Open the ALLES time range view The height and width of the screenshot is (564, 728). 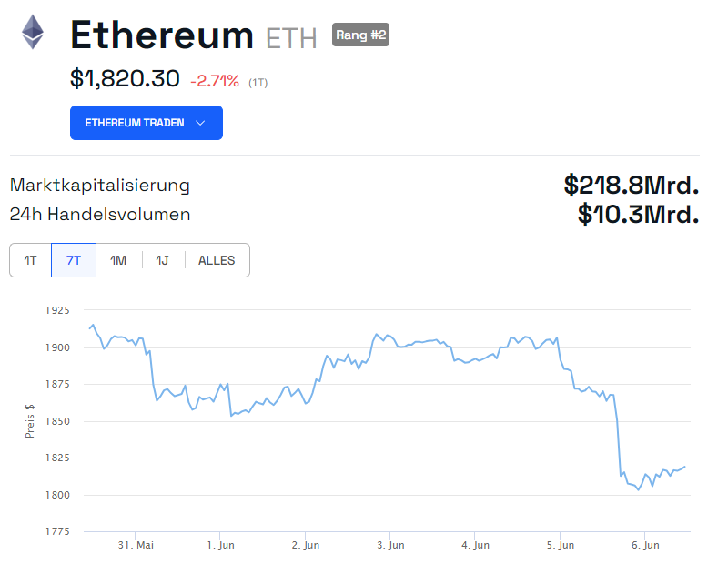(x=217, y=260)
